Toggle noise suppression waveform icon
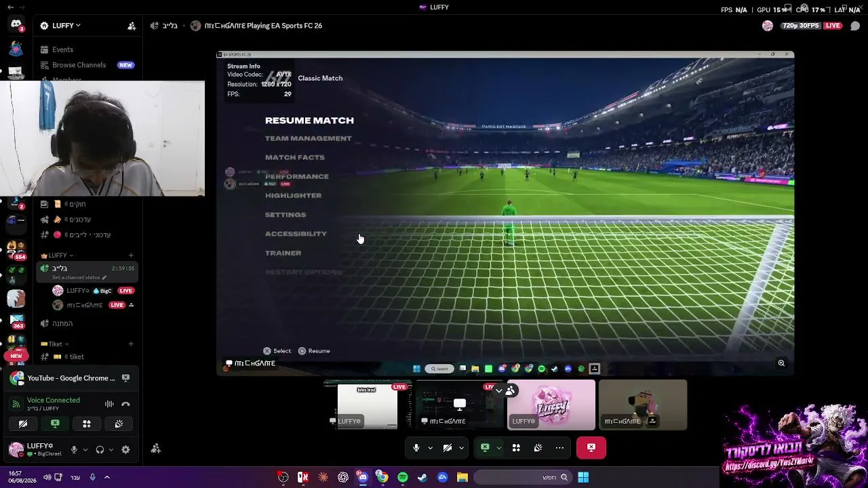868x488 pixels. pos(109,404)
